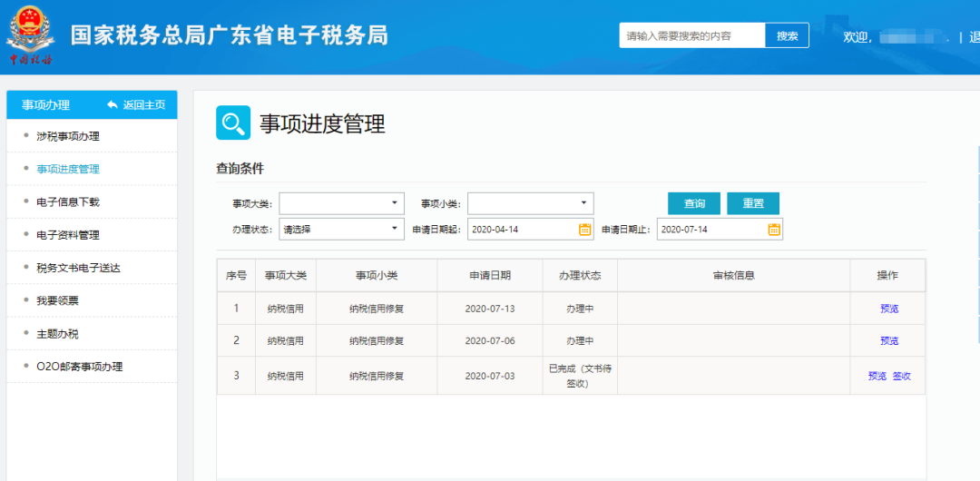Screen dimensions: 980x481
Task: Focus the header search input field
Action: 691,35
